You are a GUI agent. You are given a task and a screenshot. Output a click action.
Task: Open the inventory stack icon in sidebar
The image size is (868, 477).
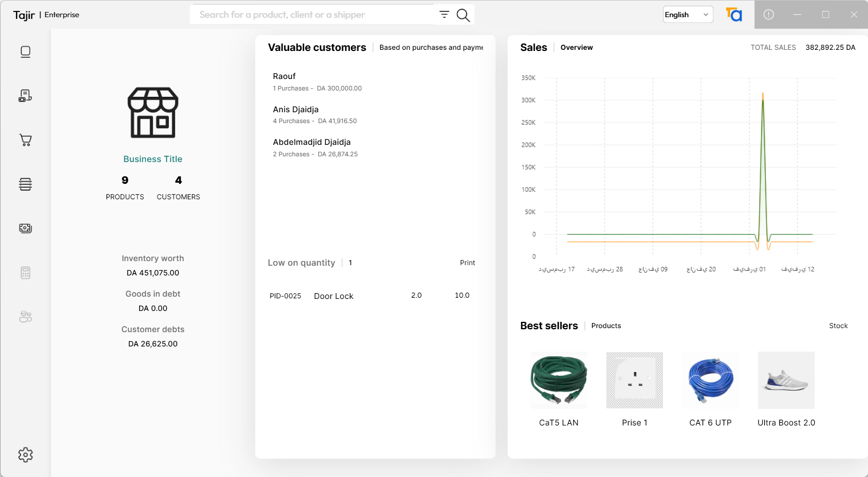click(x=25, y=184)
